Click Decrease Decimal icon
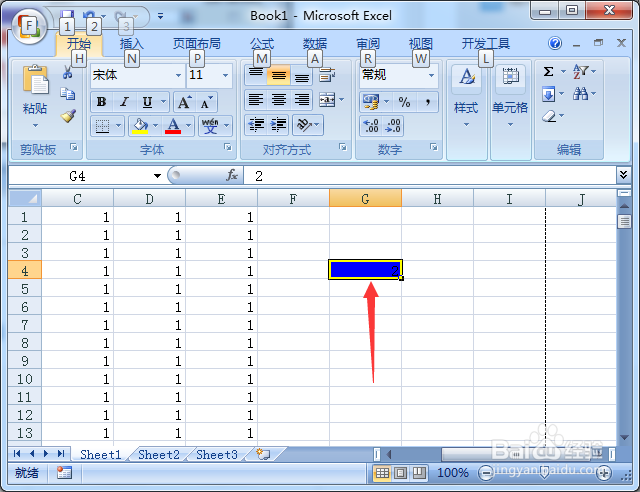 tap(393, 126)
